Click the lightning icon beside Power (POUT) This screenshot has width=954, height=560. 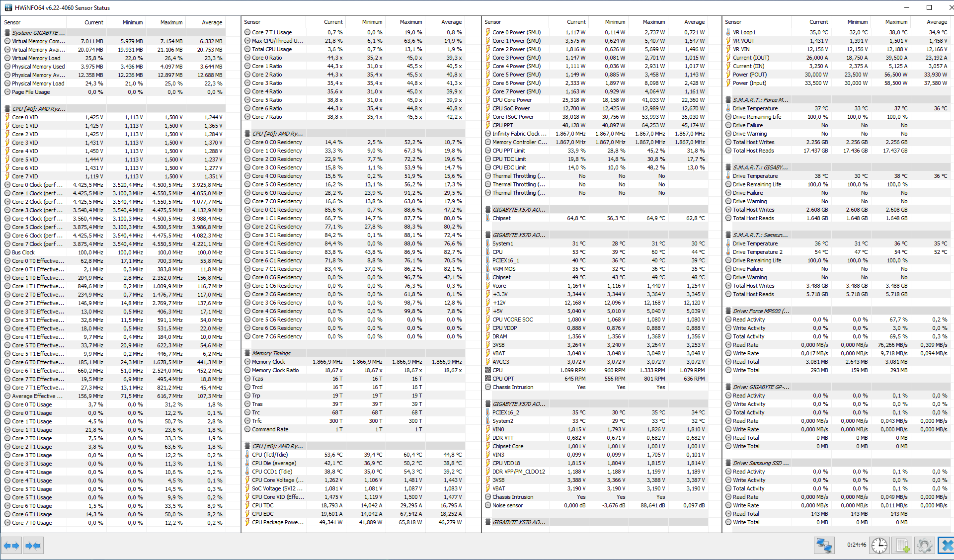pos(728,75)
